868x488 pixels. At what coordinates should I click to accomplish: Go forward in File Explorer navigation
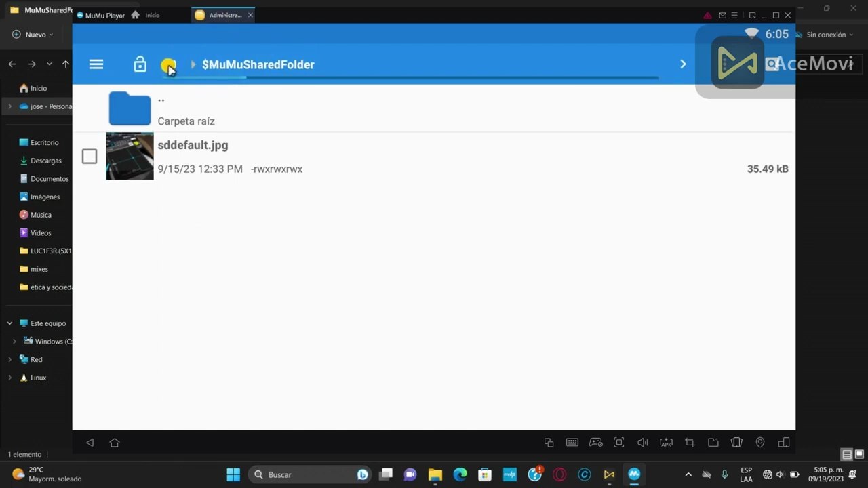tap(32, 64)
